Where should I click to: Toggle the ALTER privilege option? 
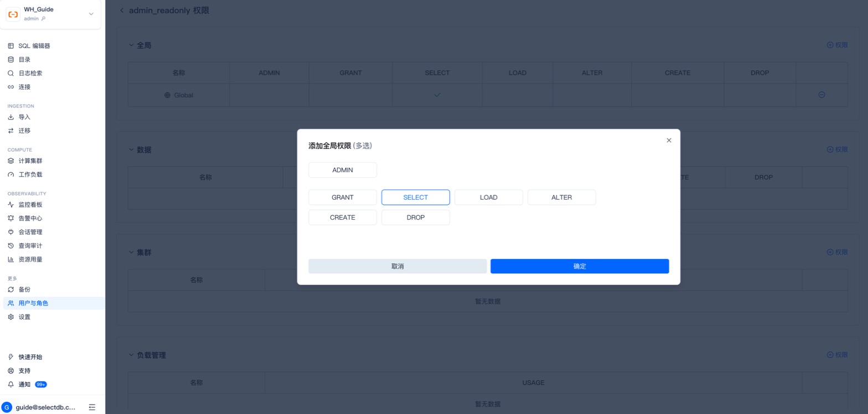click(562, 198)
